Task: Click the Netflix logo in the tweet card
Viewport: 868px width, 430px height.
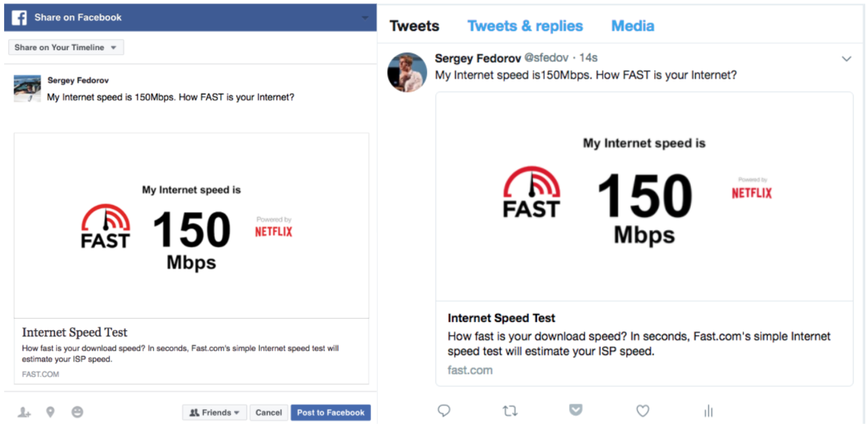Action: [751, 193]
